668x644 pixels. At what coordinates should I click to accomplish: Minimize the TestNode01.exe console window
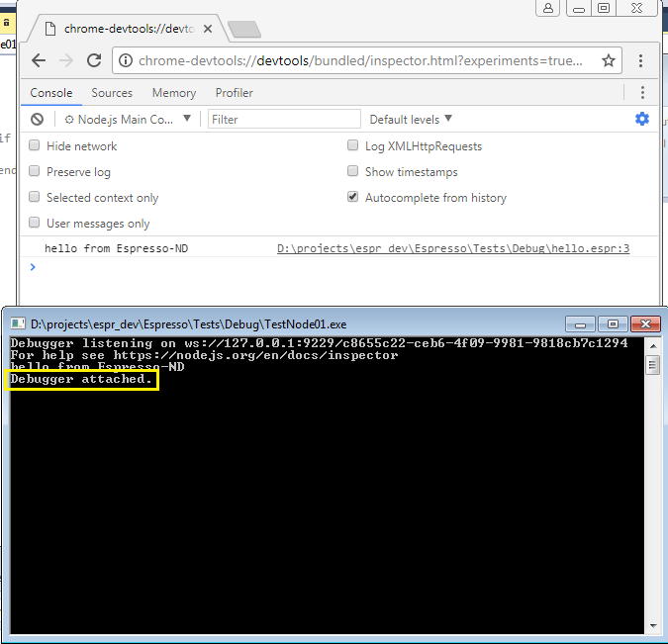[580, 324]
